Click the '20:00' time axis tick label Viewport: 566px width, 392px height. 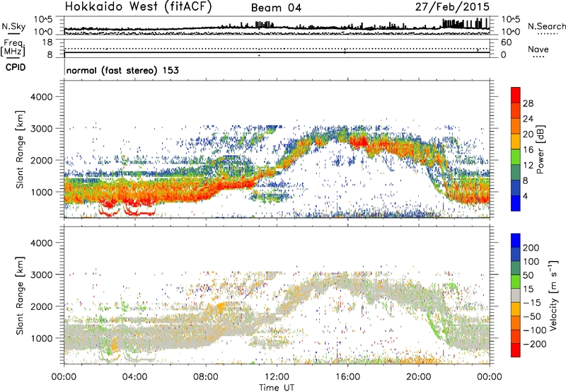point(419,376)
